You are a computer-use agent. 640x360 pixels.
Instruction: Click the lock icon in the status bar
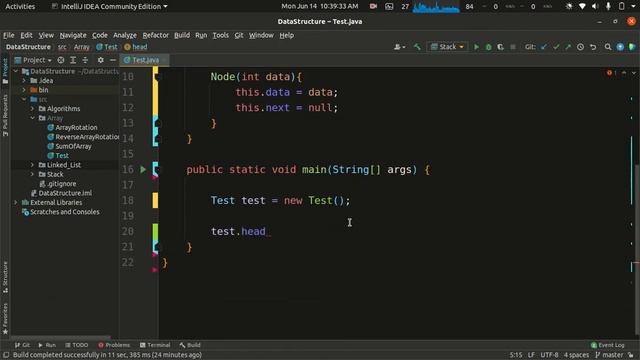tap(631, 355)
